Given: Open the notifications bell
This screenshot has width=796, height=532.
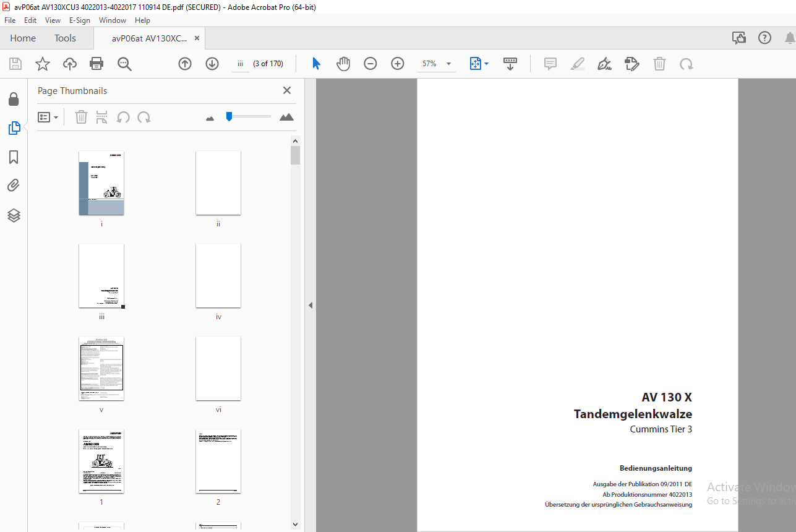Looking at the screenshot, I should pos(790,38).
